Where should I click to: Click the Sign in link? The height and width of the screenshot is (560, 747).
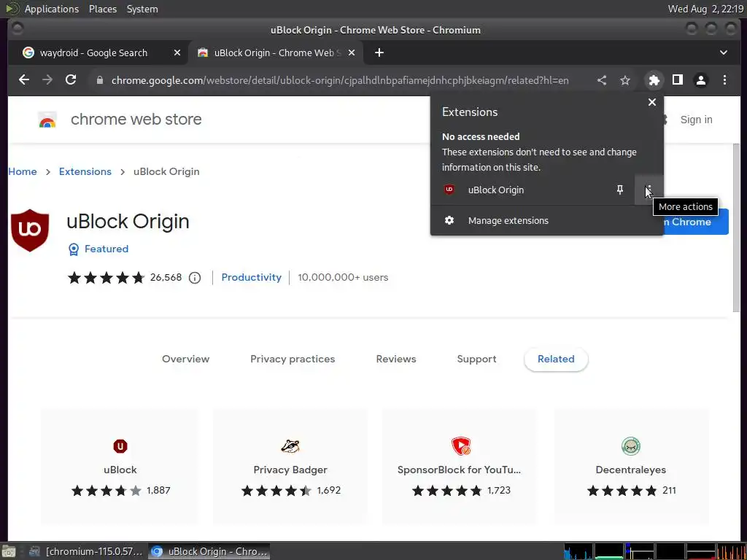(x=696, y=120)
